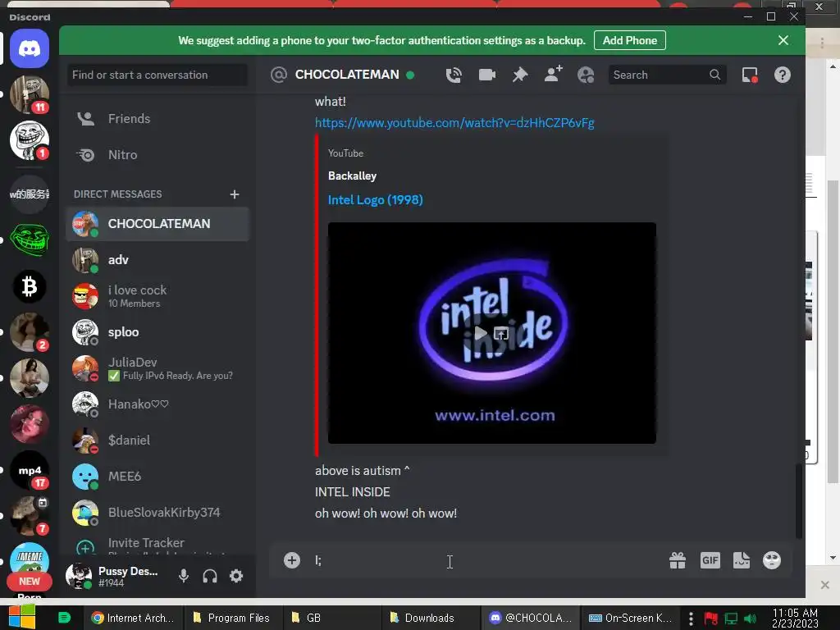Image resolution: width=840 pixels, height=630 pixels.
Task: Click the Backalley channel name
Action: tap(352, 176)
